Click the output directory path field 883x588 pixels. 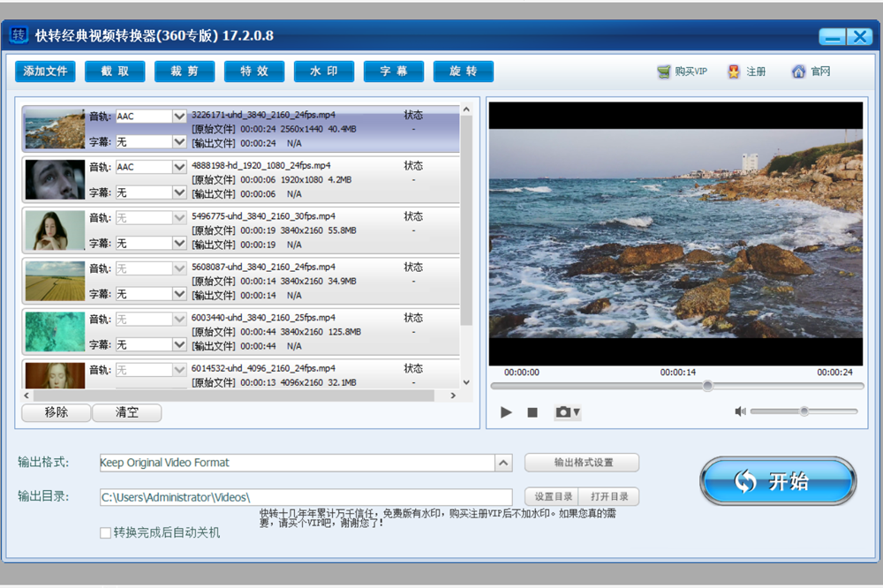306,498
